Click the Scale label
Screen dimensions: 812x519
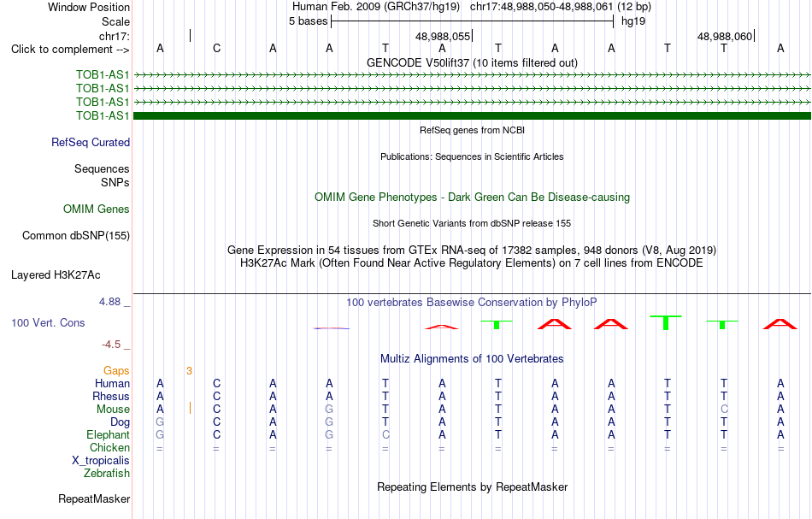click(x=115, y=21)
